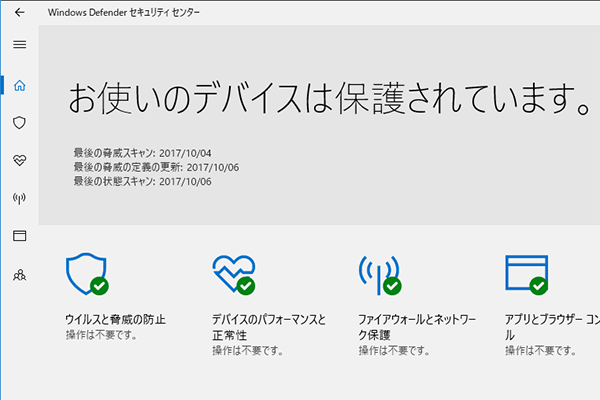Click 操作は不要です under ウイルスと脅威の防止
This screenshot has height=400, width=600.
pyautogui.click(x=101, y=335)
